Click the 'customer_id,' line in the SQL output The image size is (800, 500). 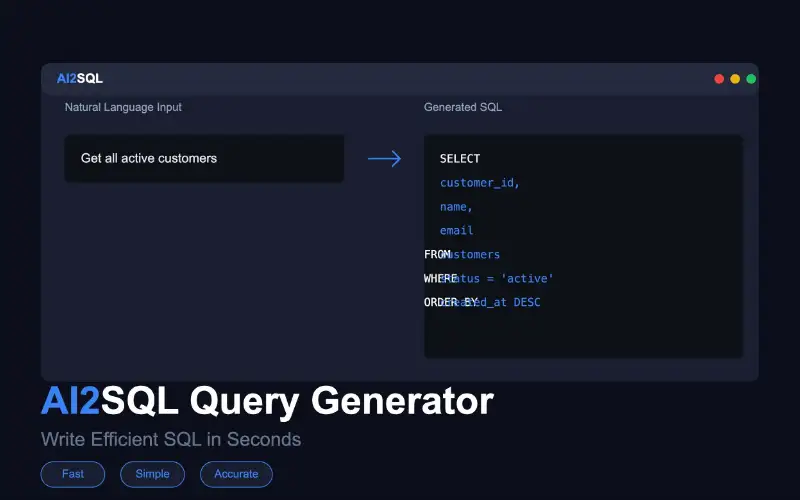480,183
